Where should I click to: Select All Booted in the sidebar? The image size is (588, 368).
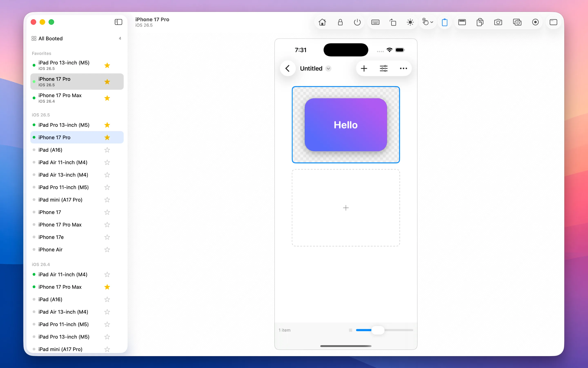pyautogui.click(x=77, y=38)
